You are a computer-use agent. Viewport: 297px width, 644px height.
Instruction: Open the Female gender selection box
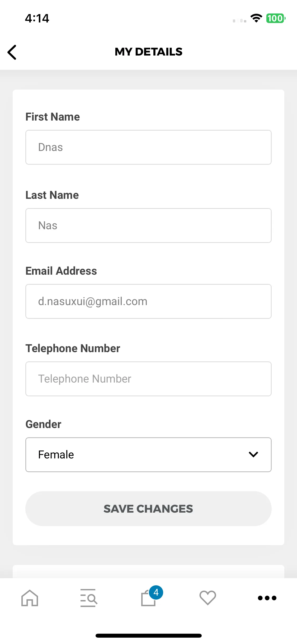point(148,454)
